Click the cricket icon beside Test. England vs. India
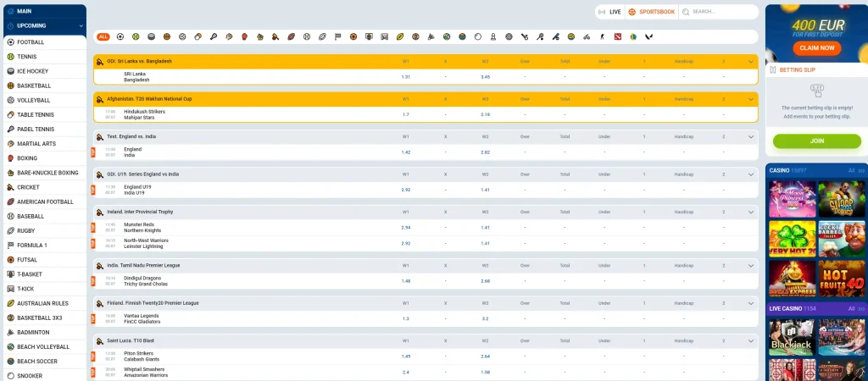This screenshot has width=868, height=381. [100, 136]
